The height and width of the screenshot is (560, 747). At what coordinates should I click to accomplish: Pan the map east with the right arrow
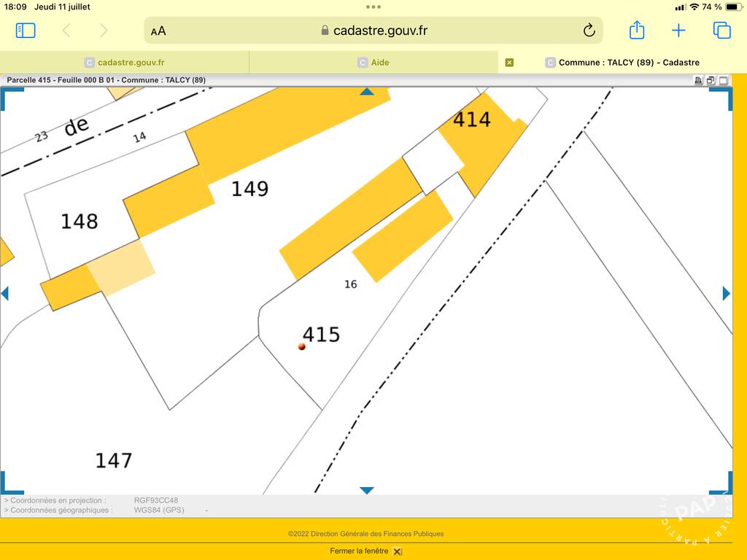click(726, 293)
